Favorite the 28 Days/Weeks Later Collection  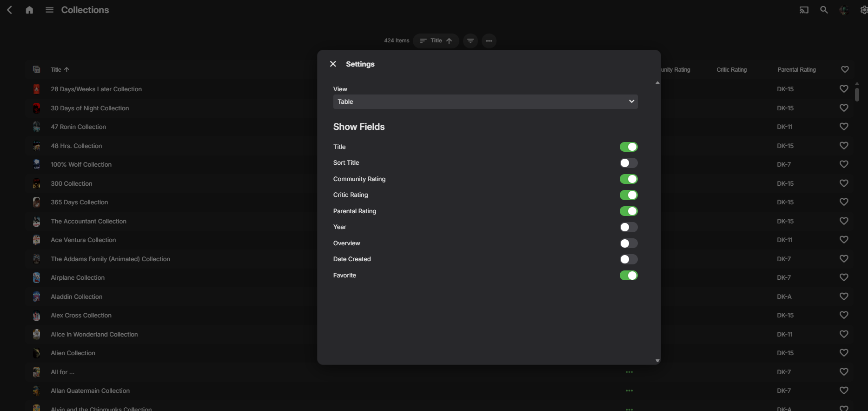[844, 89]
